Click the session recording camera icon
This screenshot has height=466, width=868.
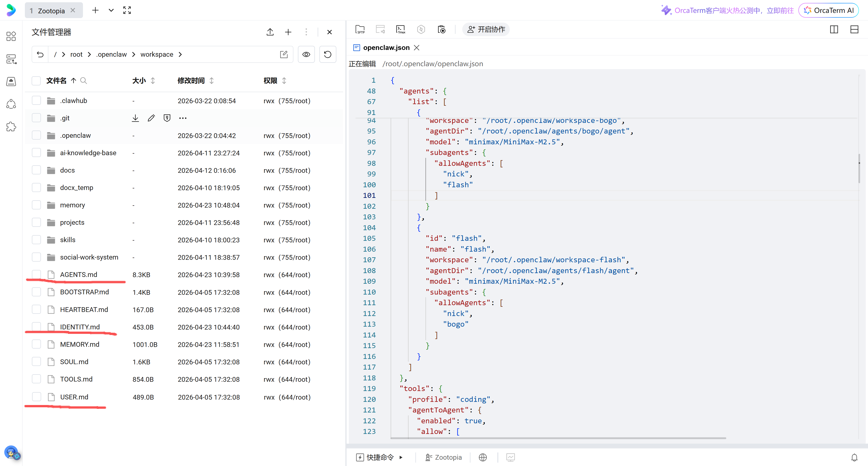point(441,30)
